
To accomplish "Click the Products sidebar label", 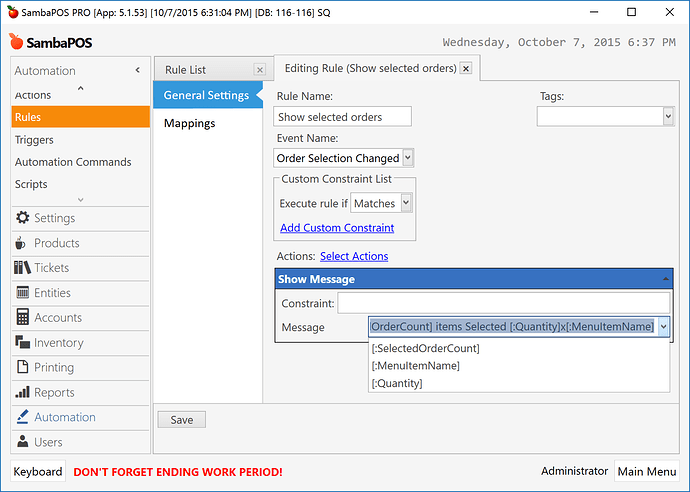I will click(57, 243).
